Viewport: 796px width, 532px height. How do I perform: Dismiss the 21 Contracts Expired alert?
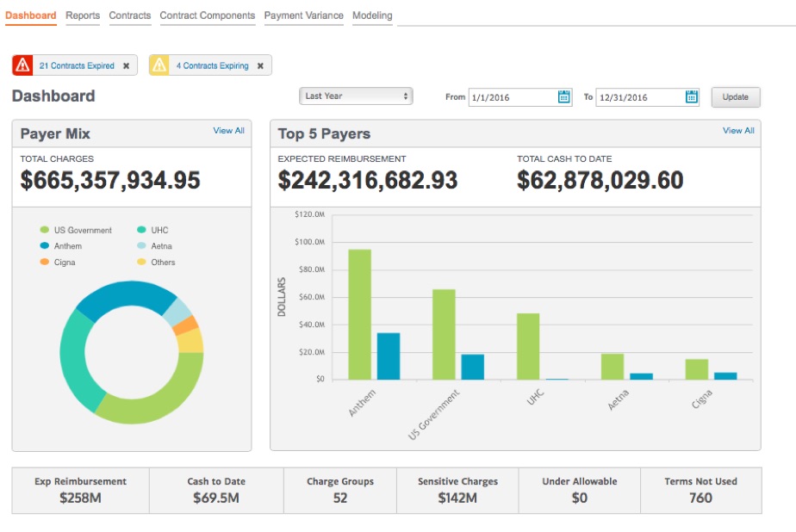point(127,66)
